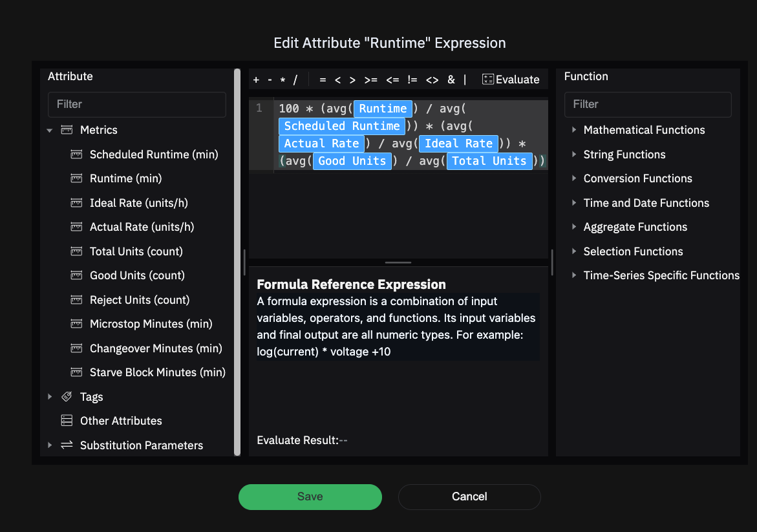Image resolution: width=757 pixels, height=532 pixels.
Task: Click the icon beside Scheduled Runtime (min)
Action: tap(78, 154)
